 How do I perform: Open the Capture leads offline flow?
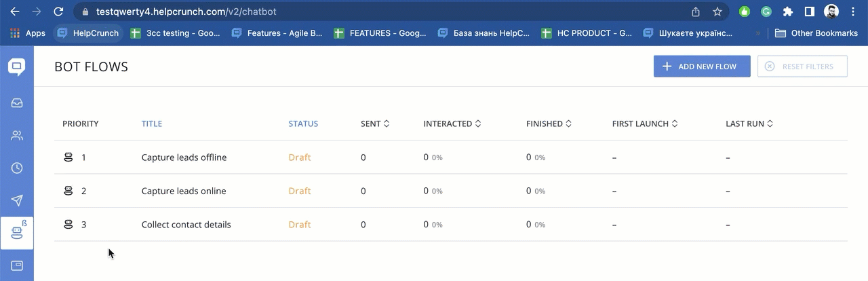click(184, 157)
